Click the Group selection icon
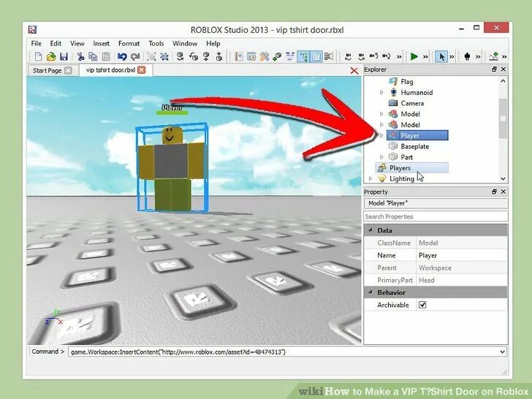The width and height of the screenshot is (532, 399). tap(151, 56)
